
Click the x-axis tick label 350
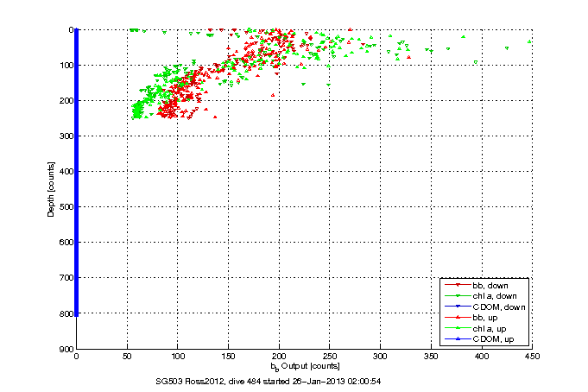(x=431, y=356)
